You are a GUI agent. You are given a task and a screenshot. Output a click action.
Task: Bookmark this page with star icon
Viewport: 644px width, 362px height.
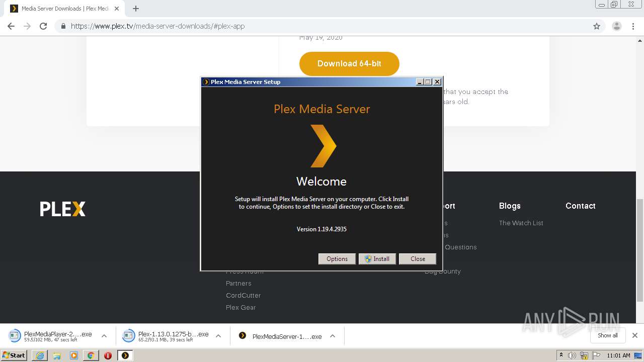pos(597,26)
